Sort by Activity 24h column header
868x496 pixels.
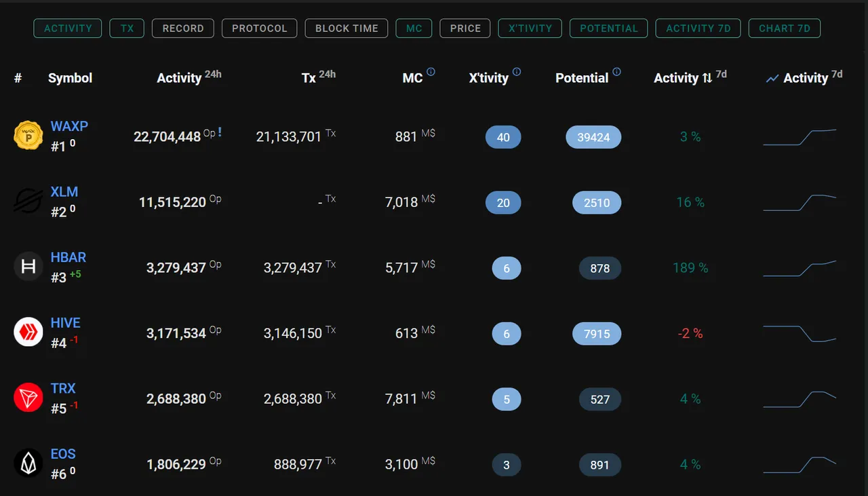click(x=189, y=77)
